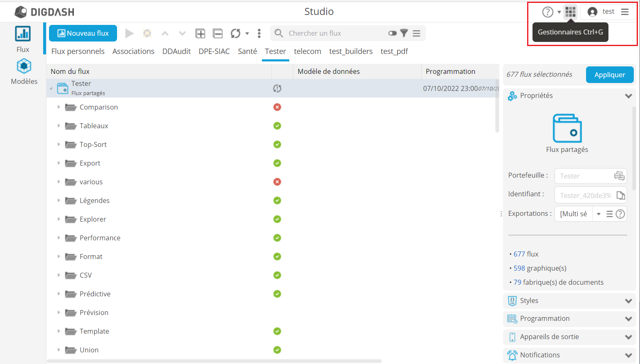Click the DigDash logo
640x364 pixels.
44,12
